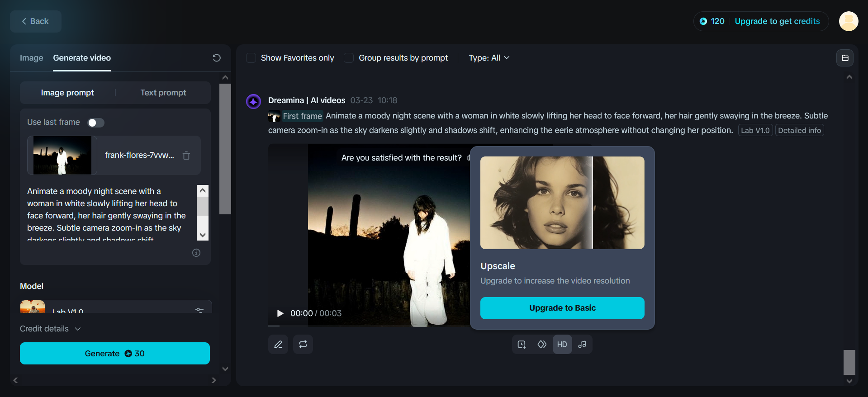The height and width of the screenshot is (397, 868).
Task: Play the generated video
Action: tap(280, 313)
